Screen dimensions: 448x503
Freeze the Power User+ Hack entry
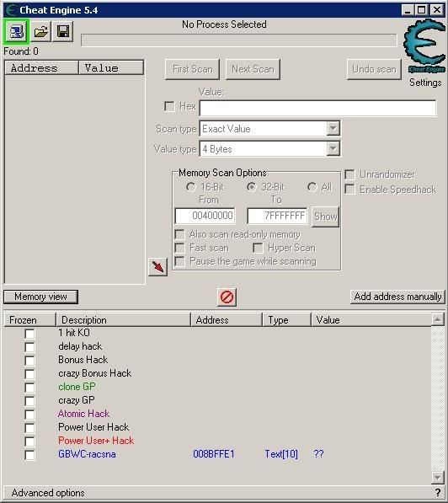point(29,441)
